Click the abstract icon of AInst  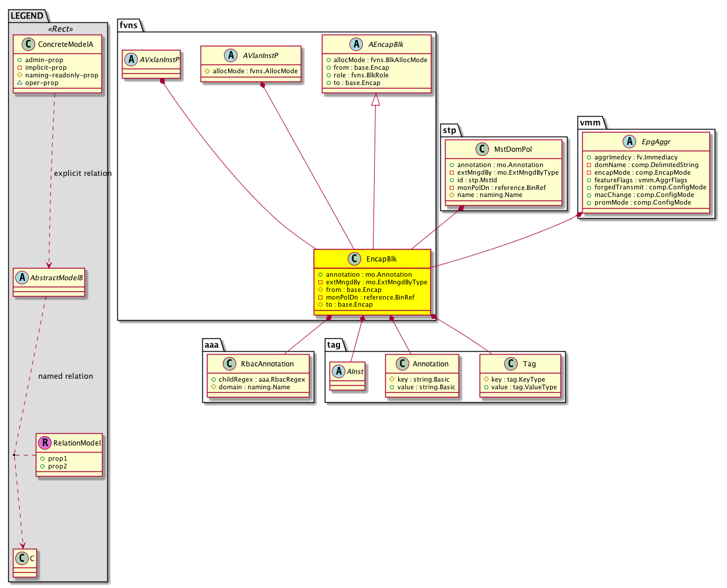tap(338, 372)
